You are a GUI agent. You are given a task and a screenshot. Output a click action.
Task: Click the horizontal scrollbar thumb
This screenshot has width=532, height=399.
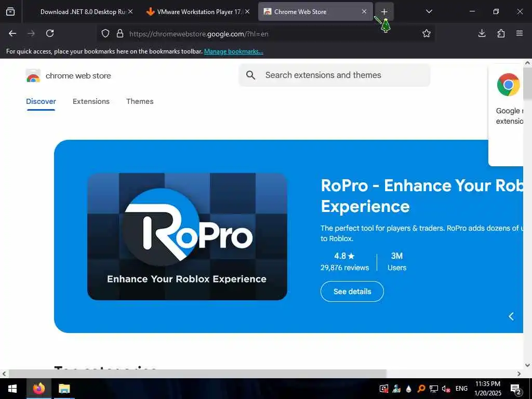197,374
